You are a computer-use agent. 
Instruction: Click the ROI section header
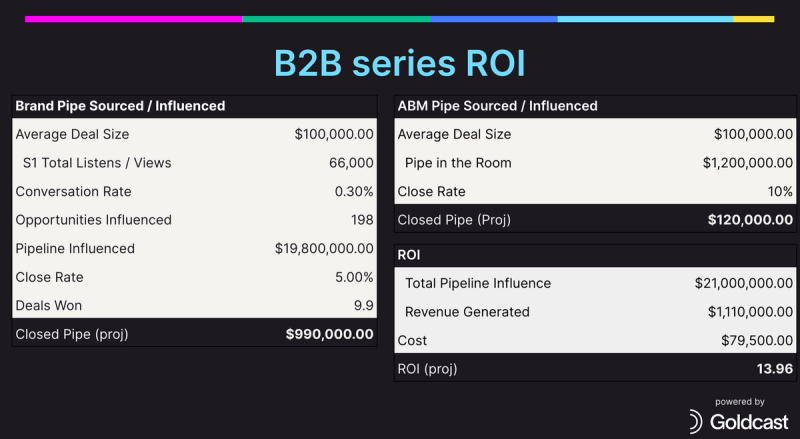409,255
